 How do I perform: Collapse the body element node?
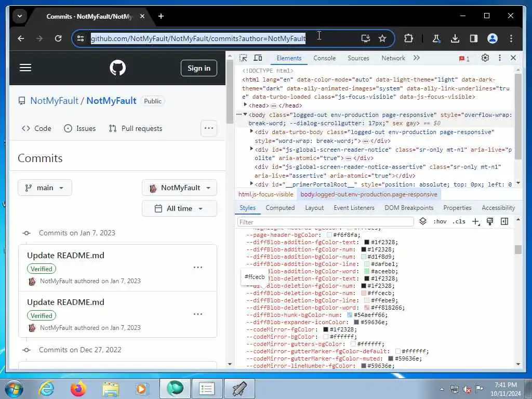(245, 114)
